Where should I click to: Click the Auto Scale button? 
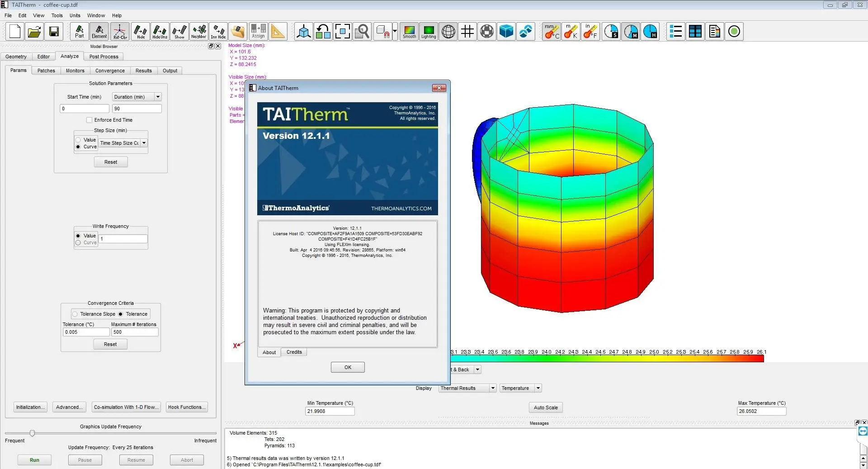click(546, 407)
